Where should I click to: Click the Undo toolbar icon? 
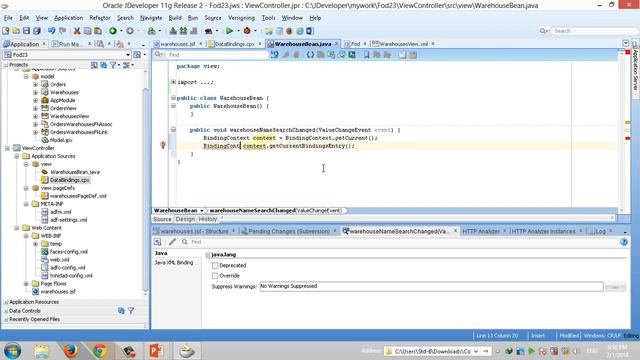click(x=51, y=31)
